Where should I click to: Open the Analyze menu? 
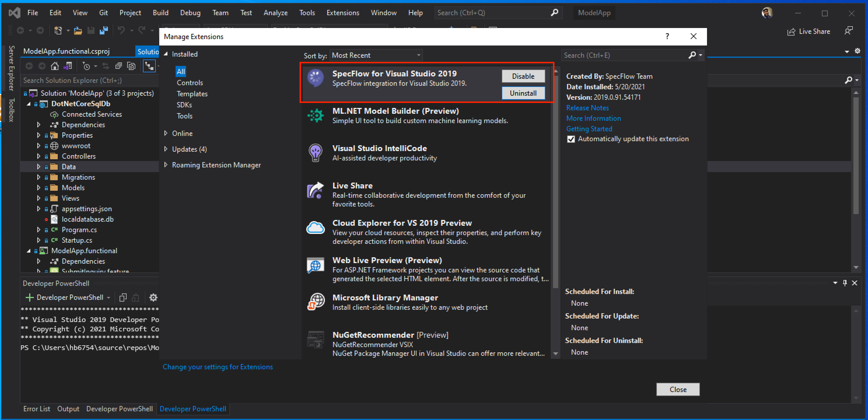click(x=275, y=13)
